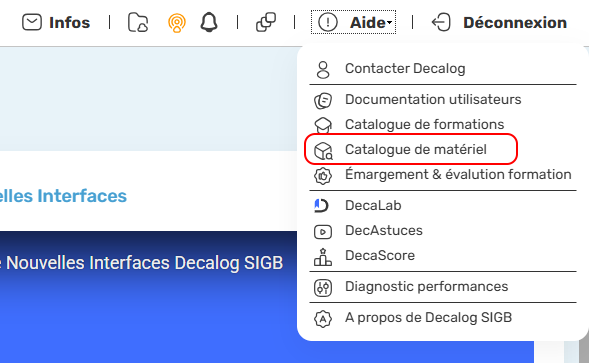The height and width of the screenshot is (363, 589).
Task: Click the logout arrow icon
Action: [x=441, y=22]
